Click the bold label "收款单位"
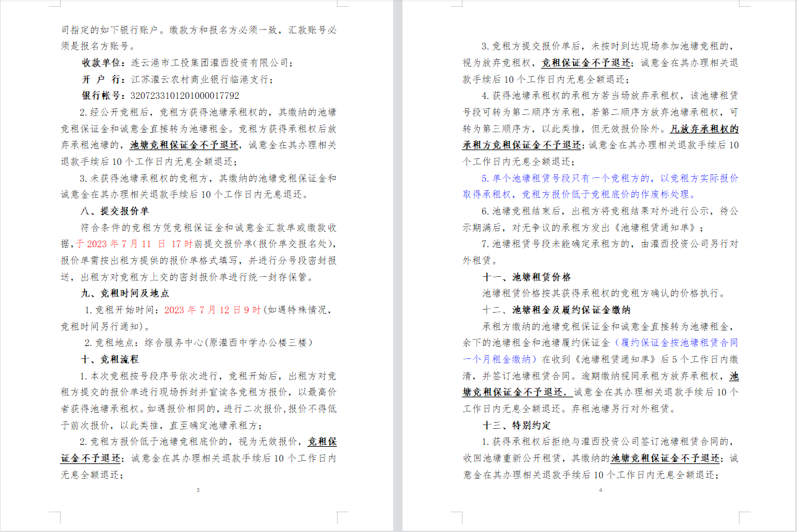The width and height of the screenshot is (797, 532). (102, 63)
